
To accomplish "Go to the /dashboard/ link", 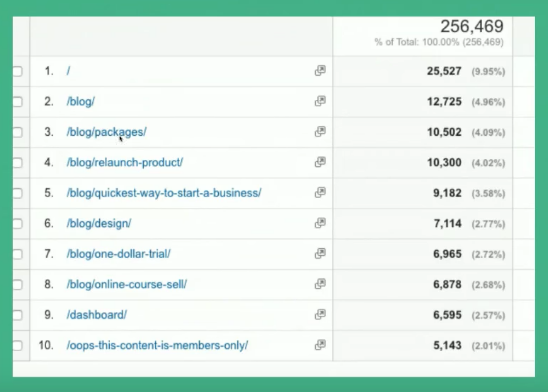I will [x=96, y=315].
